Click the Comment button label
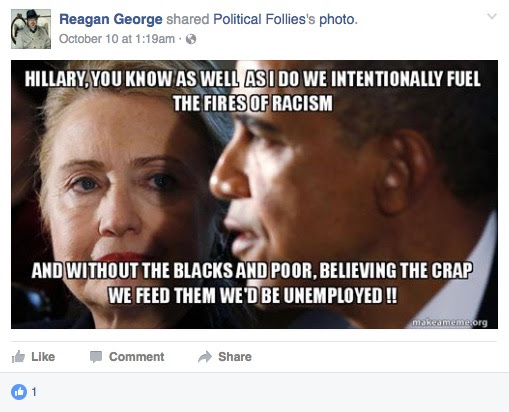 coord(136,357)
